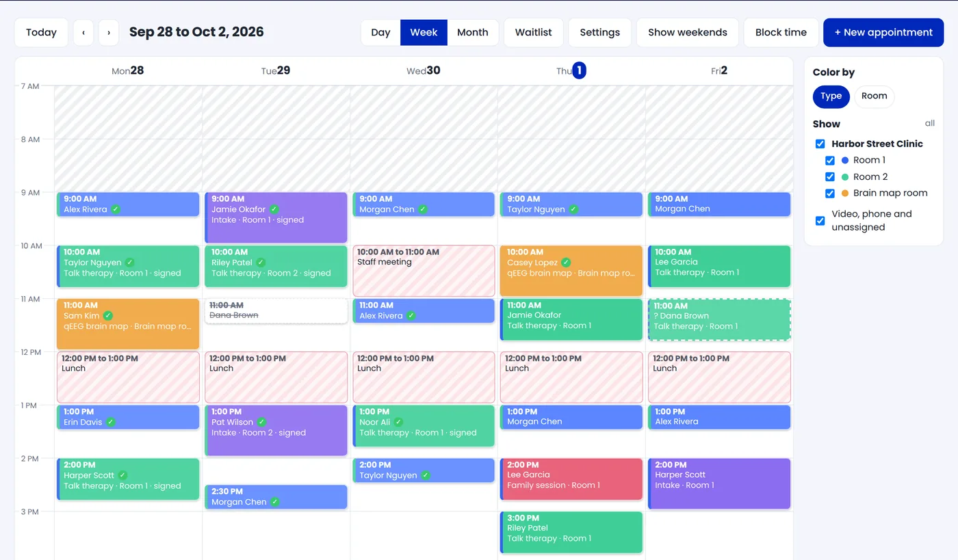This screenshot has width=958, height=560.
Task: Open Morgan Chen's 1:00 PM Thursday appointment
Action: [x=571, y=417]
